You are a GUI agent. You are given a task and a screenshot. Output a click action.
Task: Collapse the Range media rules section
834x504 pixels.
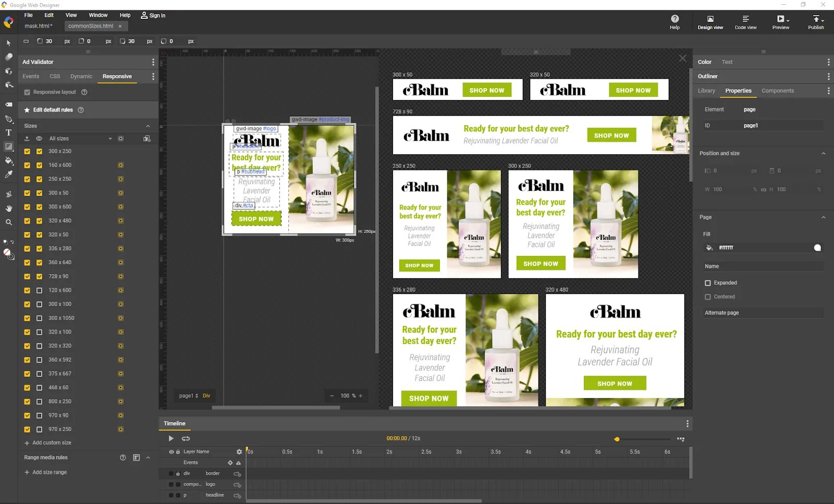click(148, 458)
